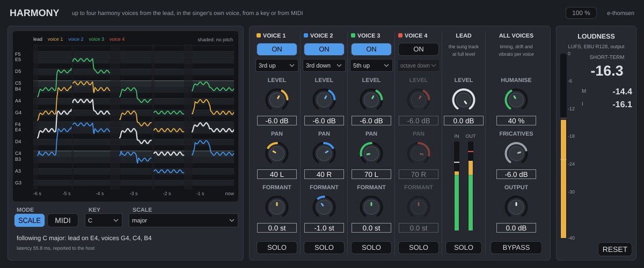This screenshot has width=644, height=268.
Task: Click the BYPASS button
Action: (x=516, y=248)
